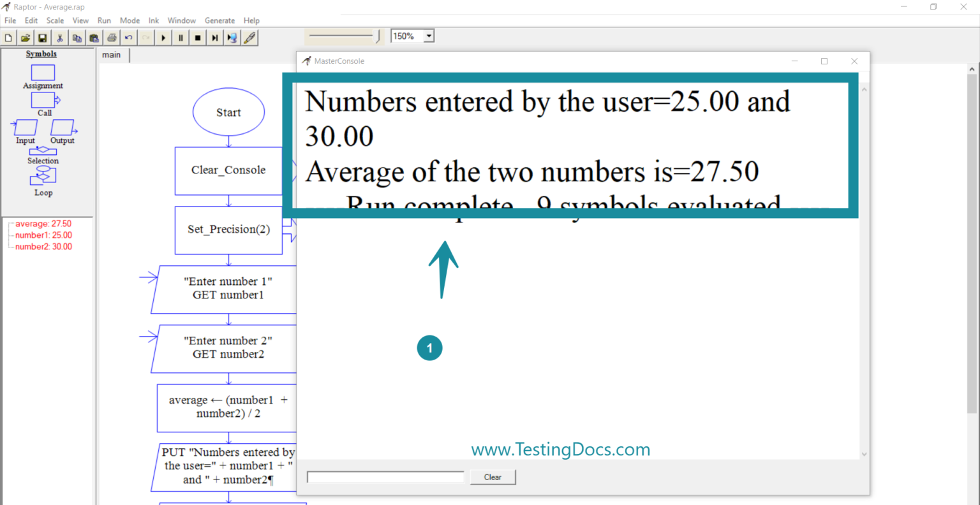Open the Generate menu
Screen dimensions: 980x505
point(219,20)
